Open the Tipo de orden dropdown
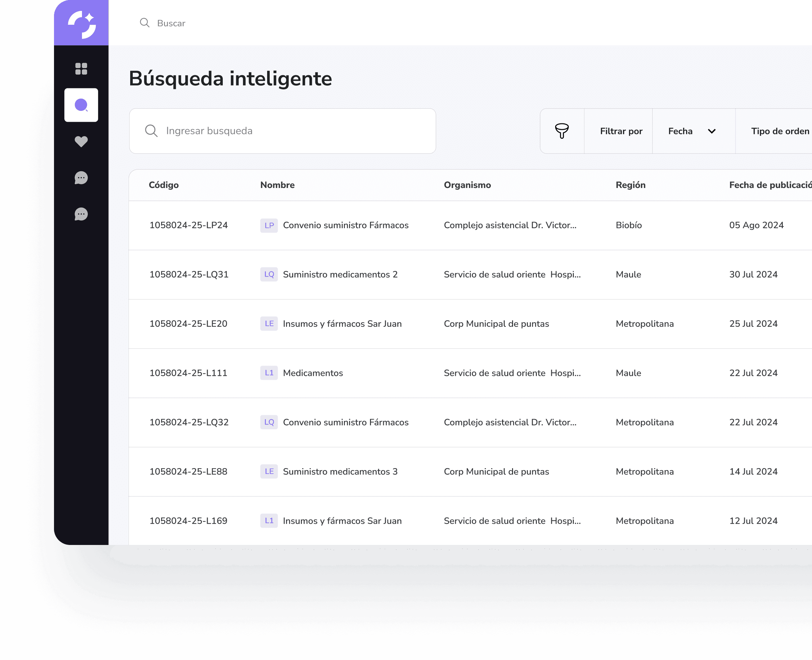The height and width of the screenshot is (660, 812). point(774,131)
